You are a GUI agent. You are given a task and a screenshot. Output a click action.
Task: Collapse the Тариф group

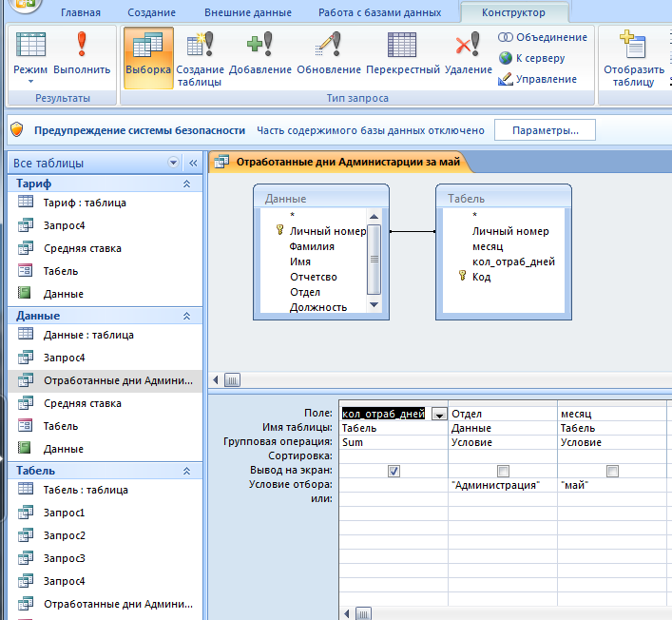186,184
